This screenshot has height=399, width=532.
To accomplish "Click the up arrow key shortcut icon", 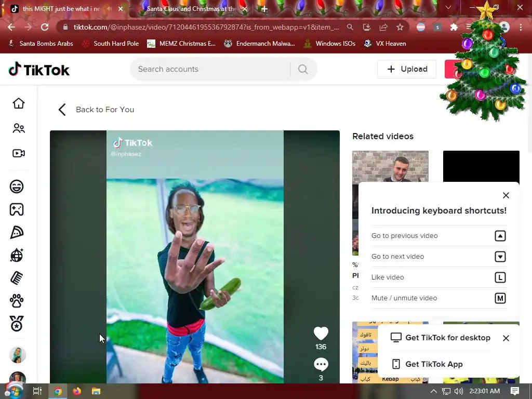I will (x=500, y=236).
